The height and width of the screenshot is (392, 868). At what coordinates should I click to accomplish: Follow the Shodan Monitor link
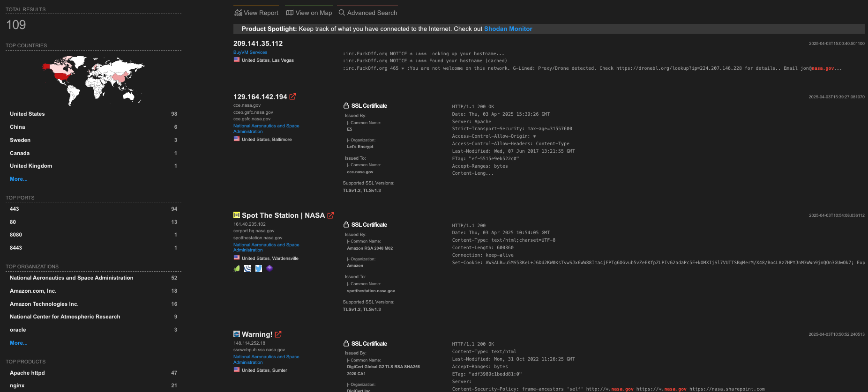click(x=508, y=29)
